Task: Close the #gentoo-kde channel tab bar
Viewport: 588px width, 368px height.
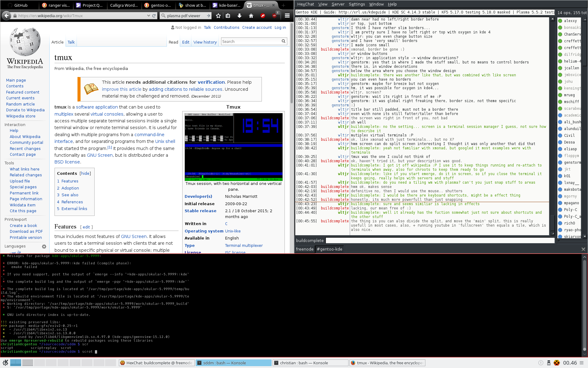Action: pos(583,249)
